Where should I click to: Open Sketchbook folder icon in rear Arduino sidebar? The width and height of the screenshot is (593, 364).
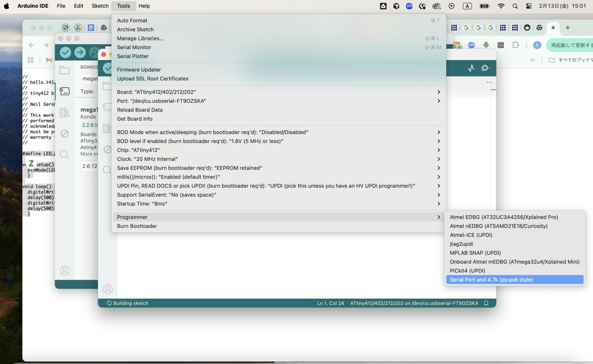[65, 70]
